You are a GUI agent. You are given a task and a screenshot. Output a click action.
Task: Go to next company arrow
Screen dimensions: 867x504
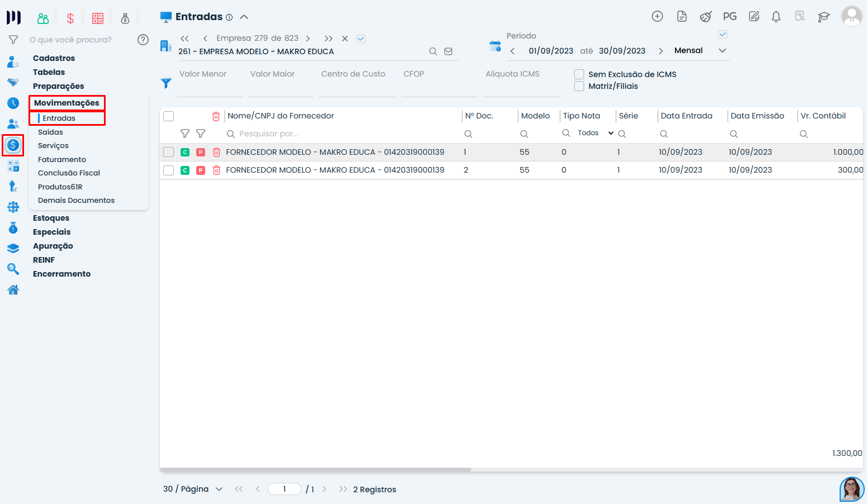pyautogui.click(x=308, y=39)
